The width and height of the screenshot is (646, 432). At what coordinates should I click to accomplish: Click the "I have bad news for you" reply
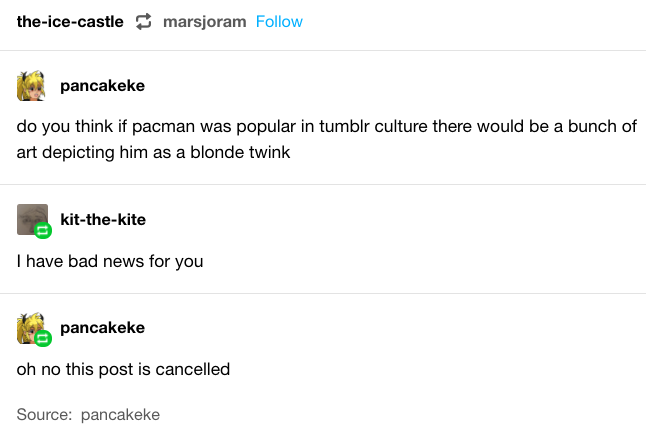[x=110, y=262]
